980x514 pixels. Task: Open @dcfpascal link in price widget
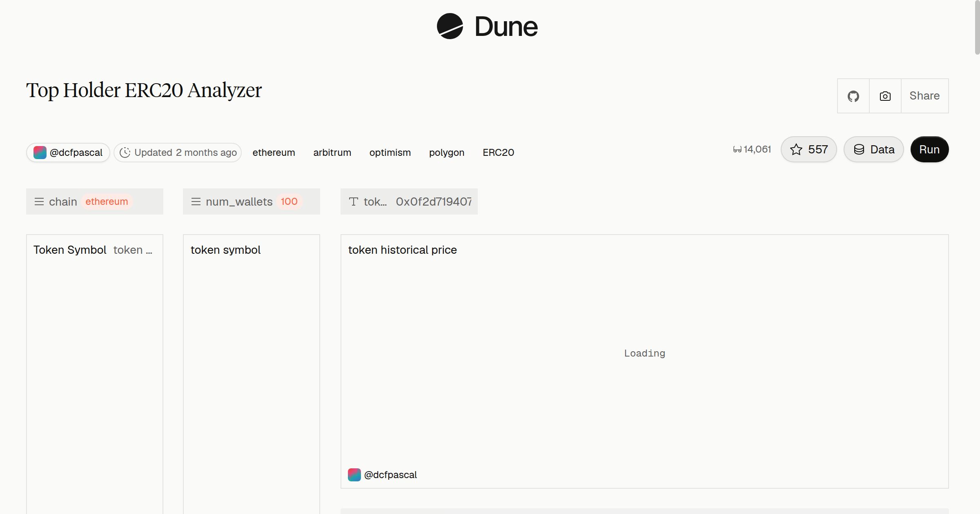click(x=390, y=475)
